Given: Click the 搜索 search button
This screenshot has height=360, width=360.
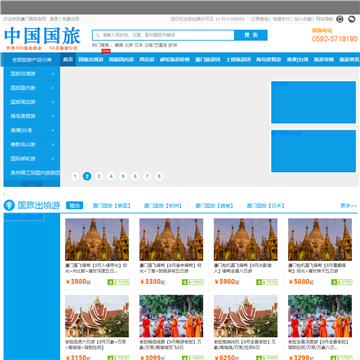Looking at the screenshot, I should pos(251,35).
